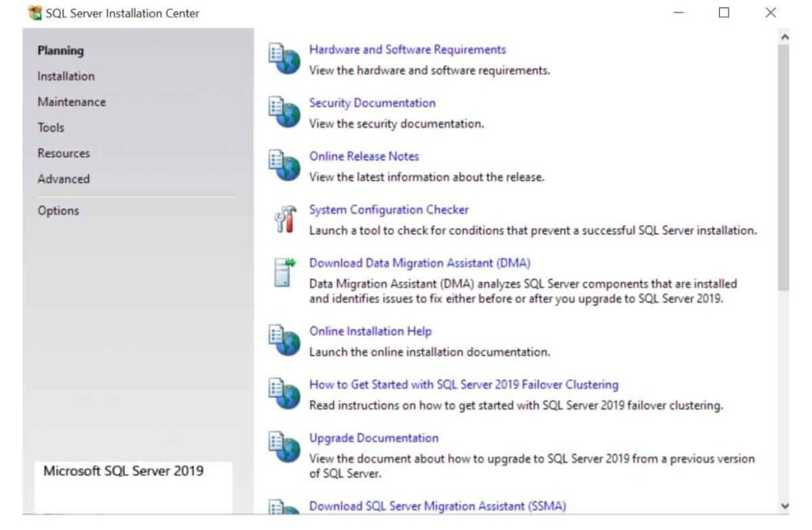
Task: Click 'View the hardware and software requirements.' text
Action: (430, 71)
